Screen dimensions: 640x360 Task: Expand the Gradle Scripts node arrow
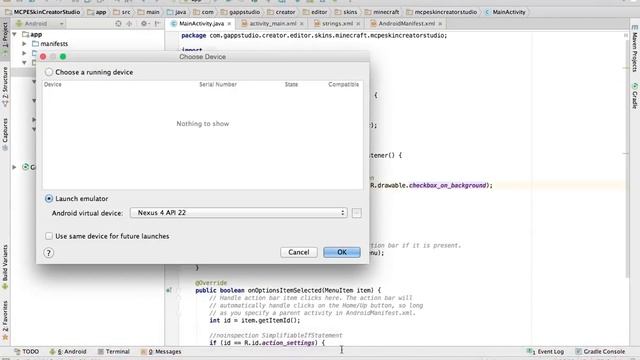point(14,167)
